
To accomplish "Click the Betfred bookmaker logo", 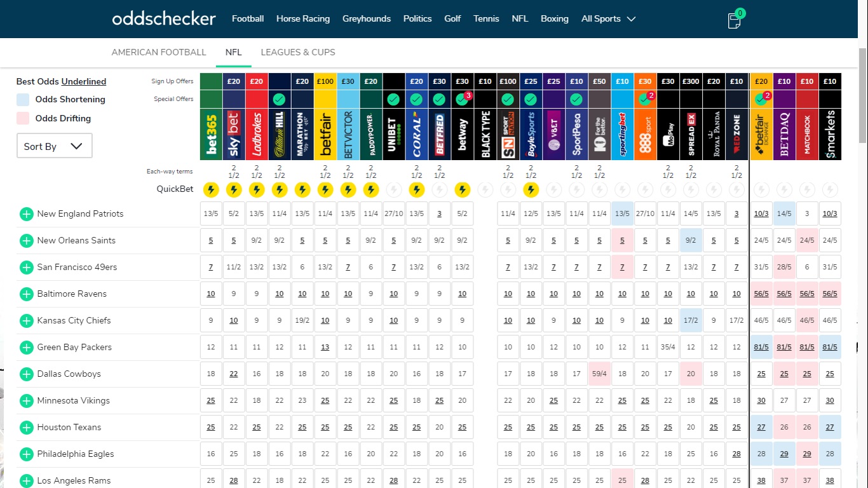I will pos(440,135).
